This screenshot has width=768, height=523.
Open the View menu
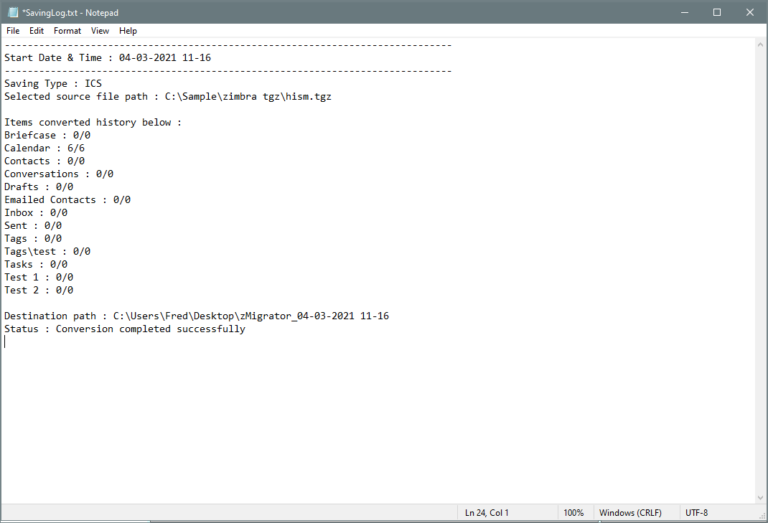point(100,31)
